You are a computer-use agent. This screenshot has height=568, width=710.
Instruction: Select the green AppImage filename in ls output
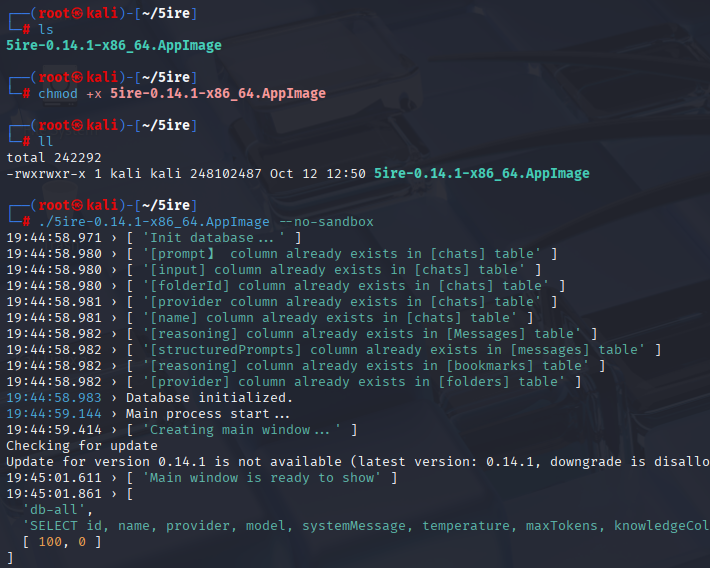[114, 45]
